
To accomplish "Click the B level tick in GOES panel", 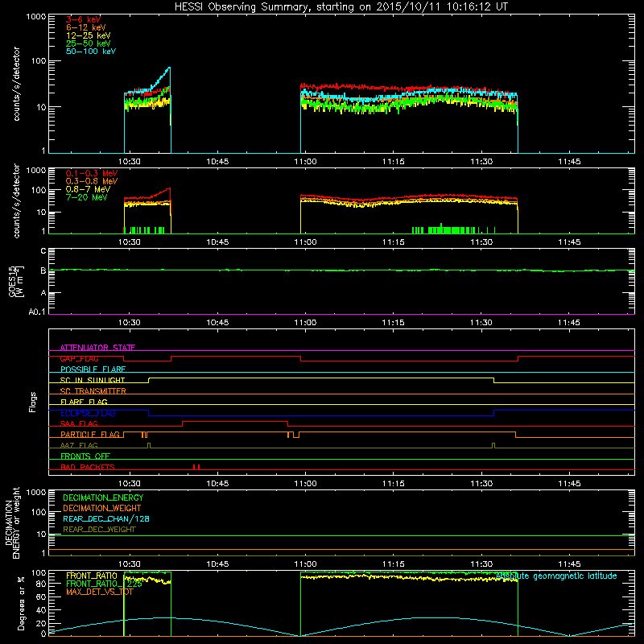I will pyautogui.click(x=43, y=270).
